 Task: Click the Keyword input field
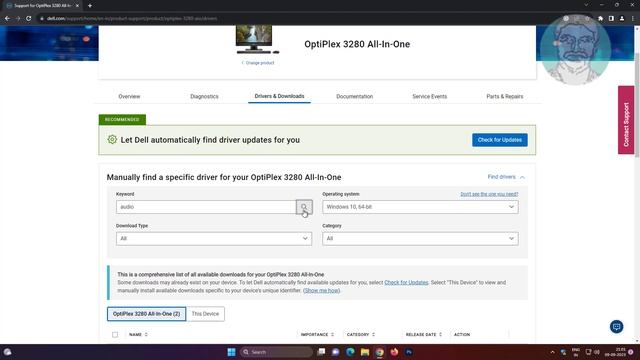tap(206, 207)
